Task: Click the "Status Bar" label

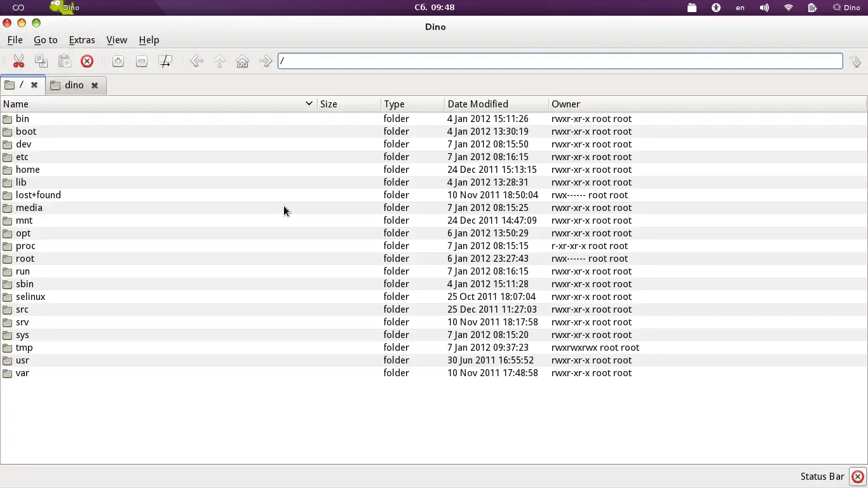Action: click(822, 477)
